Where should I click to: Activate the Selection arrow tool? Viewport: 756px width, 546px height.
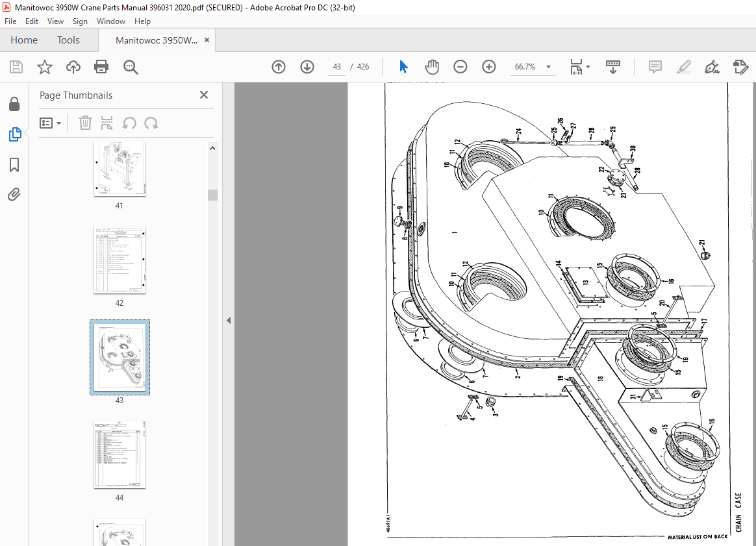coord(403,66)
